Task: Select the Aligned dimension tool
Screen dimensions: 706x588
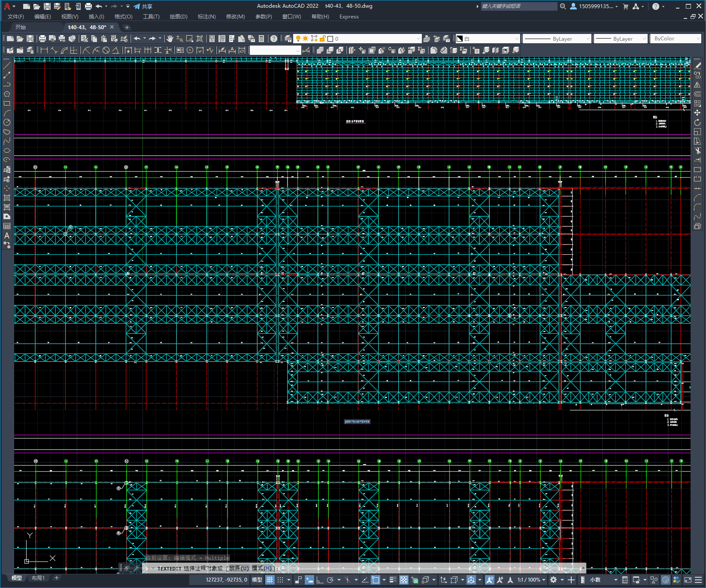Action: 54,50
